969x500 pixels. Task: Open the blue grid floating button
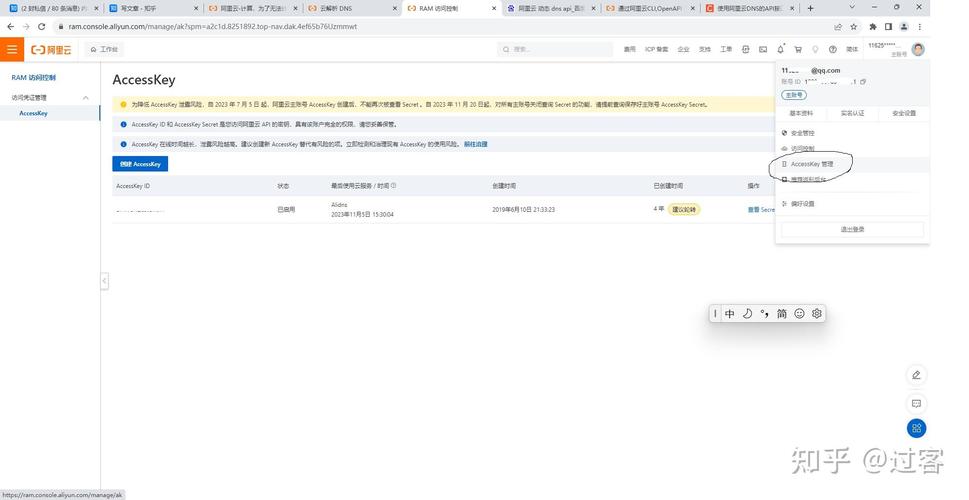916,428
